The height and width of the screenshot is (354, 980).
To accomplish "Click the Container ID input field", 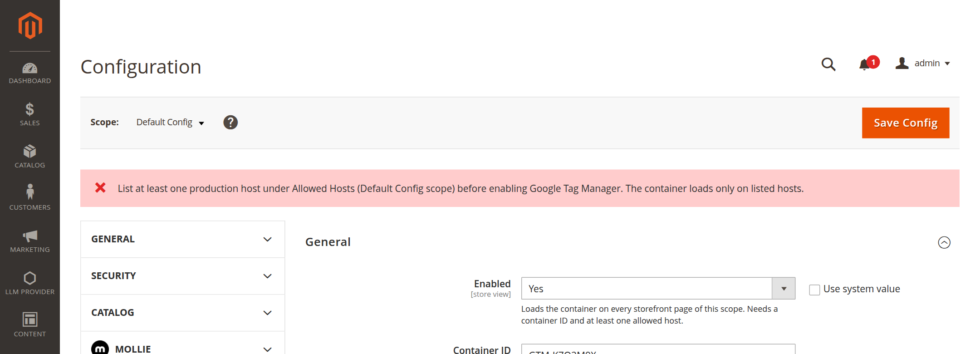I will pos(658,349).
